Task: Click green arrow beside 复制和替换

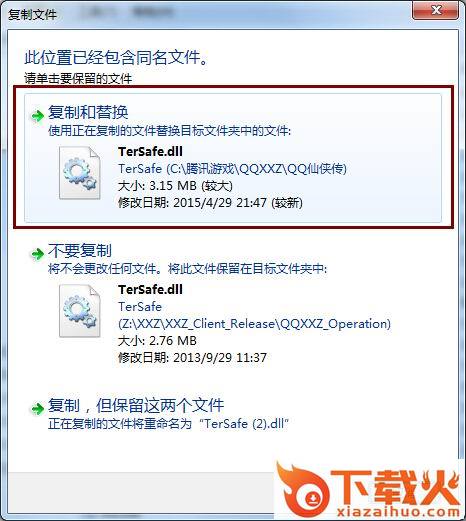Action: [x=37, y=116]
